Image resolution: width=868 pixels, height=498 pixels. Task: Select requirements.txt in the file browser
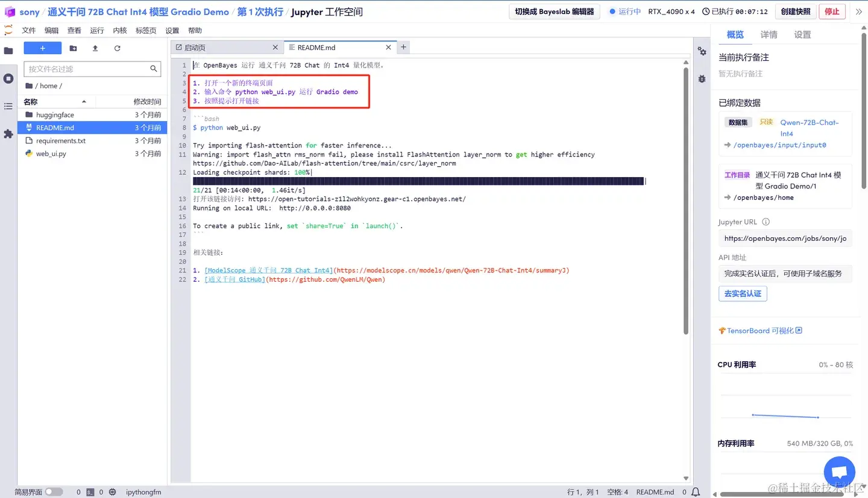92,141
